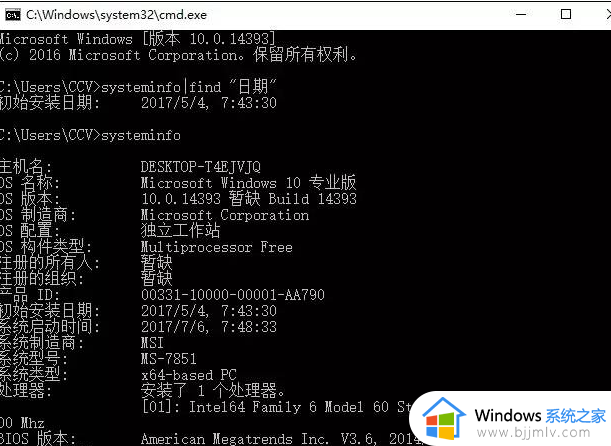The height and width of the screenshot is (446, 611).
Task: Click x64-based PC system type value
Action: click(189, 375)
